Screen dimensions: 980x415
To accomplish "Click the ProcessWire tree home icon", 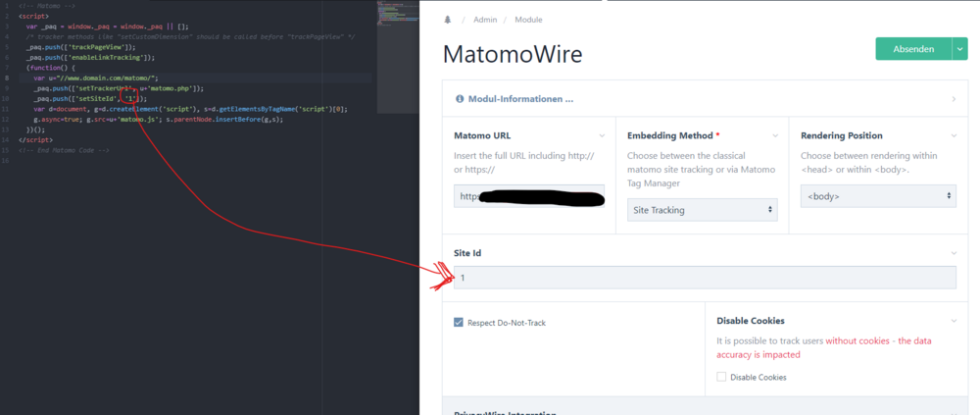I will 448,20.
